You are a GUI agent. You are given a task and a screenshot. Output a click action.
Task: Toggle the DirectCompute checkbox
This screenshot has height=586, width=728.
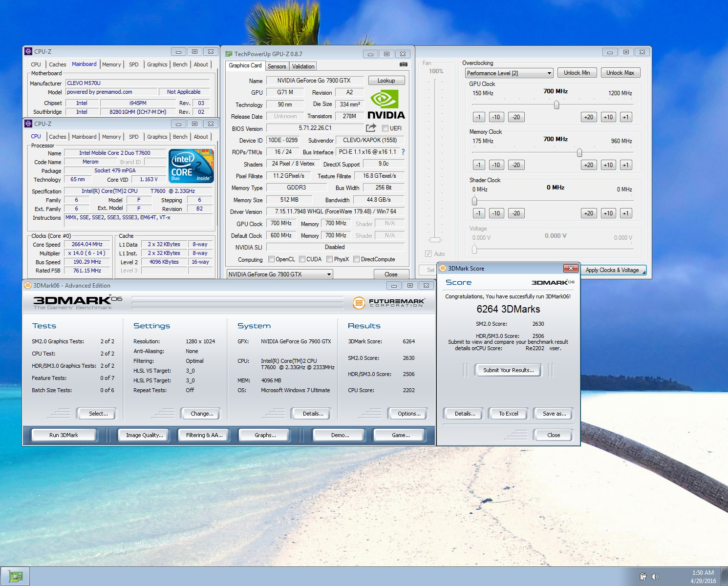click(356, 259)
